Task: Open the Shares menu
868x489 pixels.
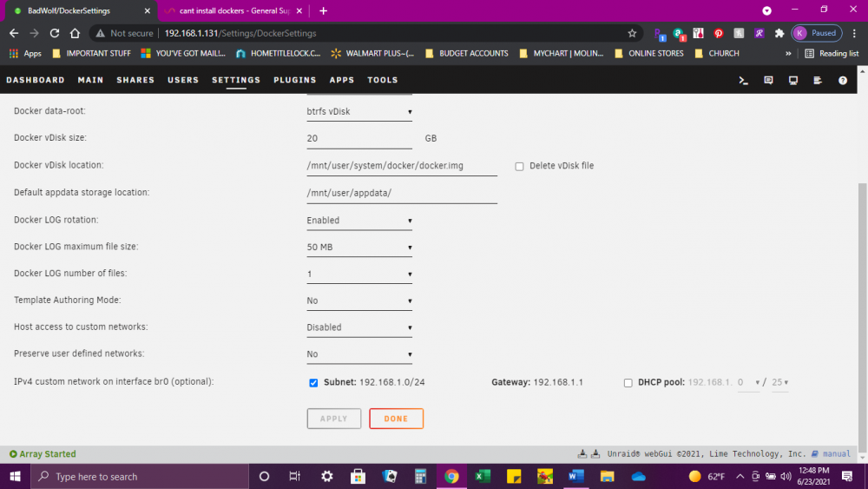Action: tap(135, 80)
